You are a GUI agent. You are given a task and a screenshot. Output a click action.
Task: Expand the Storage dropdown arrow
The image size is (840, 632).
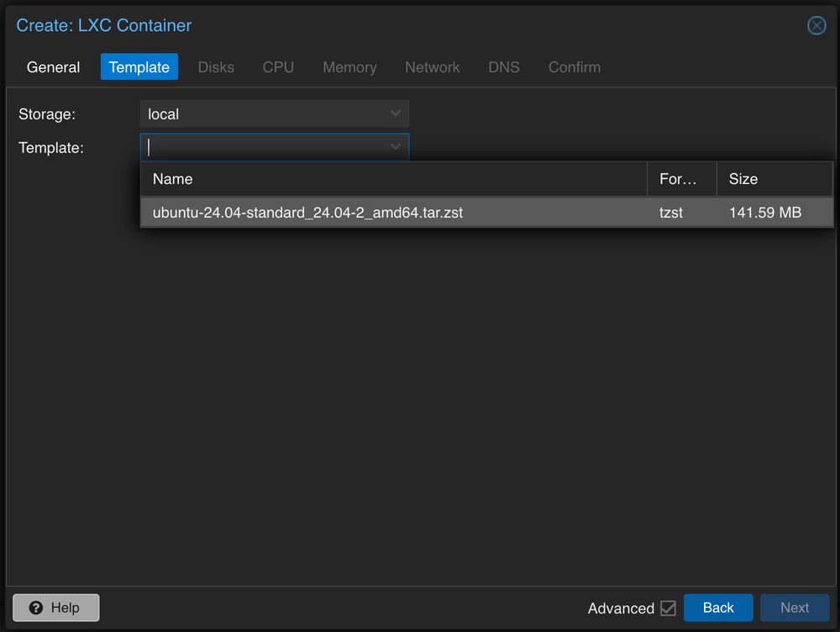coord(396,113)
